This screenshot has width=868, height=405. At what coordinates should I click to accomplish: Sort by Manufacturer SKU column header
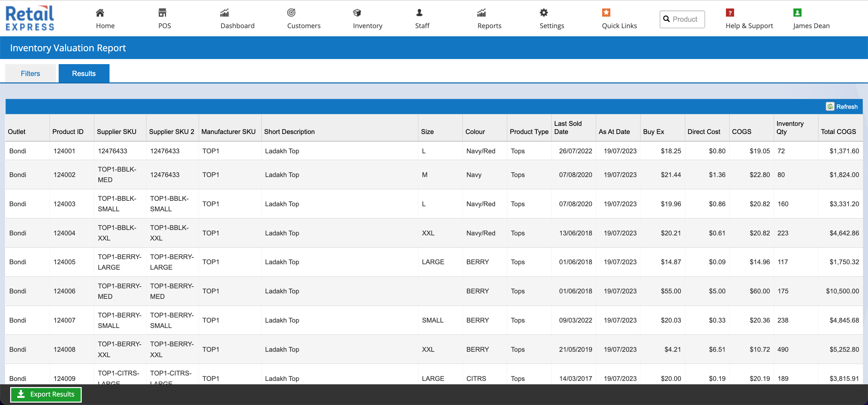click(x=228, y=132)
